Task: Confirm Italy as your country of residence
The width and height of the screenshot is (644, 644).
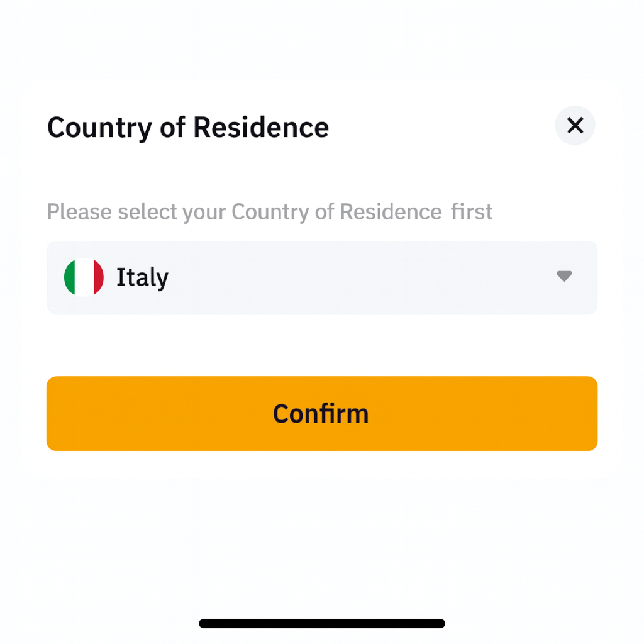Action: pos(321,413)
